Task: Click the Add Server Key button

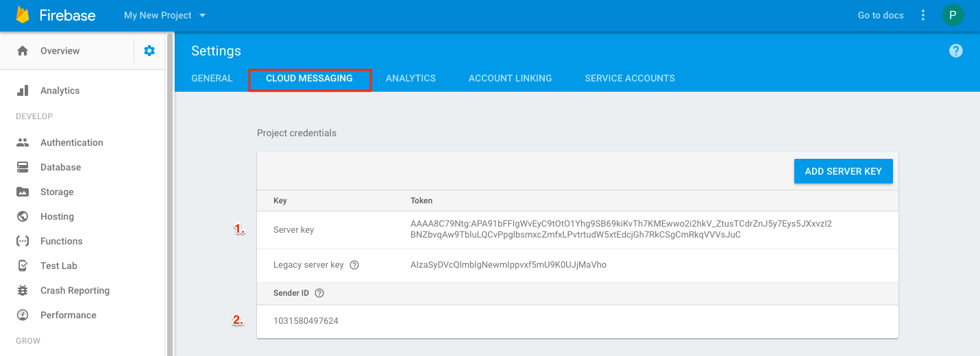Action: 843,171
